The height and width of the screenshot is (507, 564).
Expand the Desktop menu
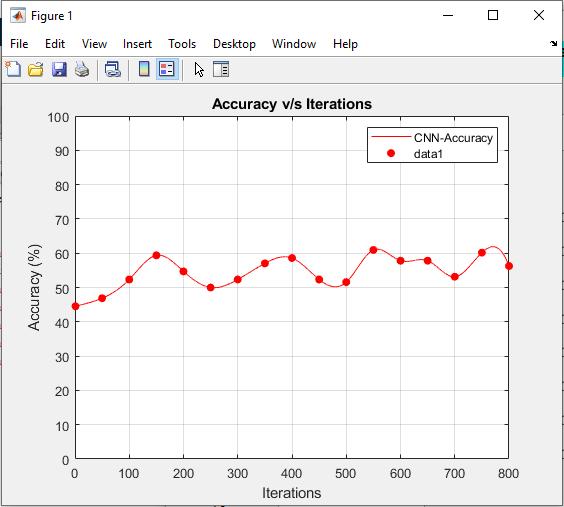[234, 44]
